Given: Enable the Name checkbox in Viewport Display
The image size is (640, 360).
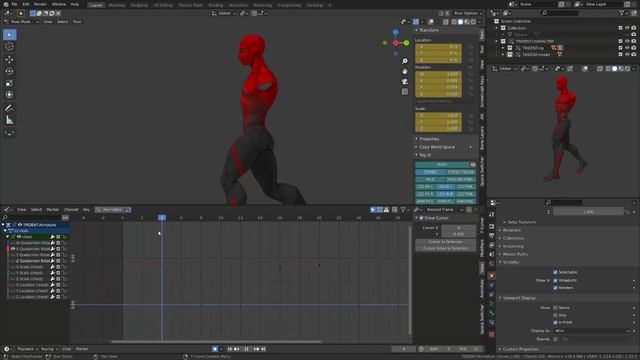Looking at the screenshot, I should tap(555, 308).
